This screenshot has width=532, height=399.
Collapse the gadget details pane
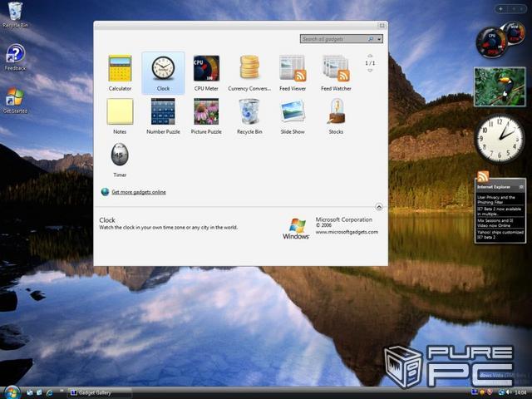[x=379, y=207]
